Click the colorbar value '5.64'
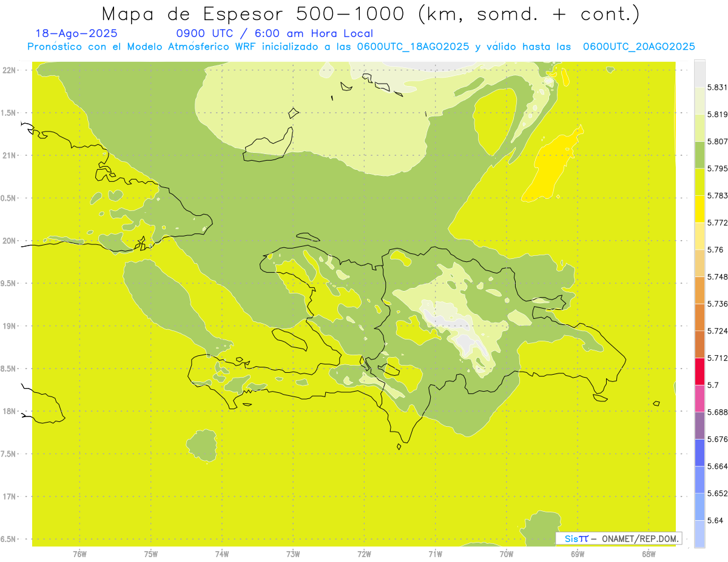 coord(715,520)
